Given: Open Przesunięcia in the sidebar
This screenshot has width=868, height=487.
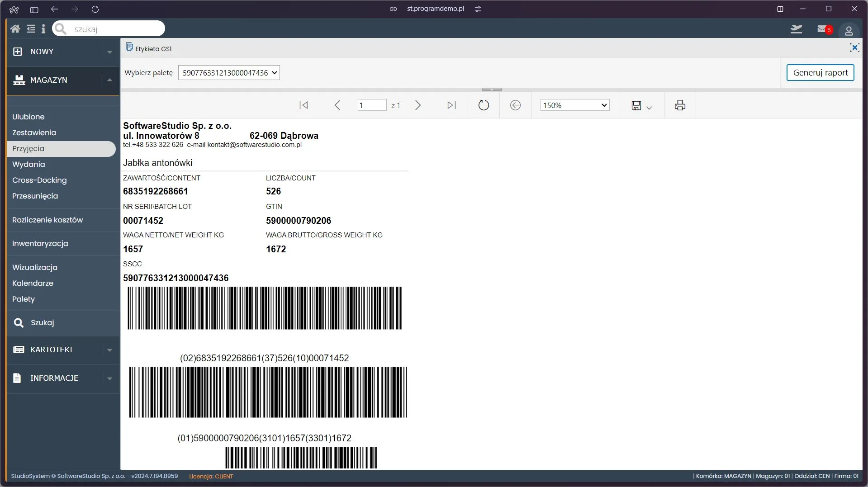Looking at the screenshot, I should [35, 196].
